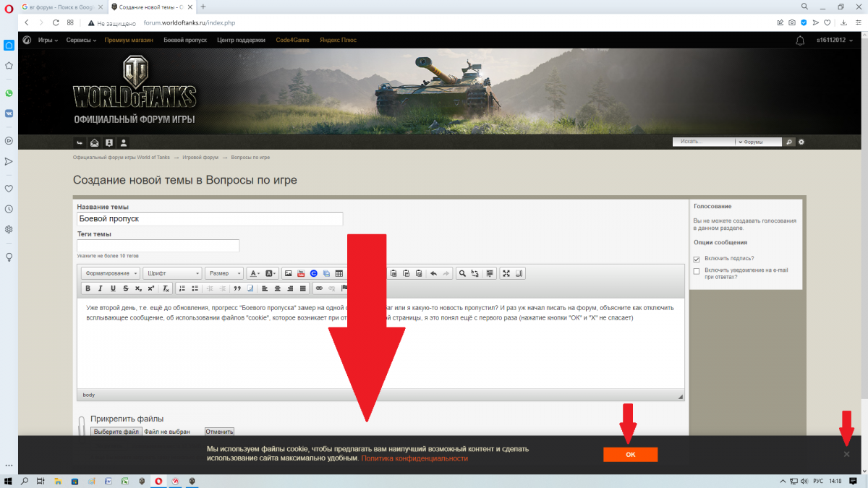868x488 pixels.
Task: Maximize the editor with the fullscreen icon
Action: (506, 273)
